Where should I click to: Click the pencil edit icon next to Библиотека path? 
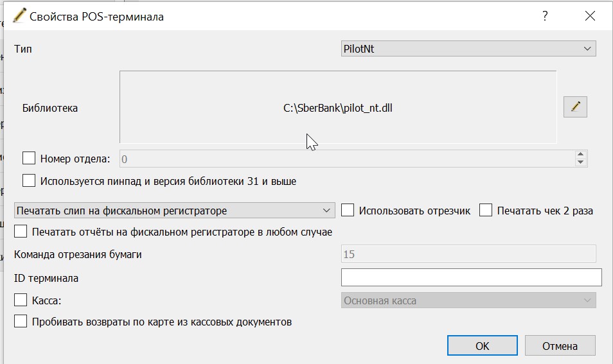575,107
